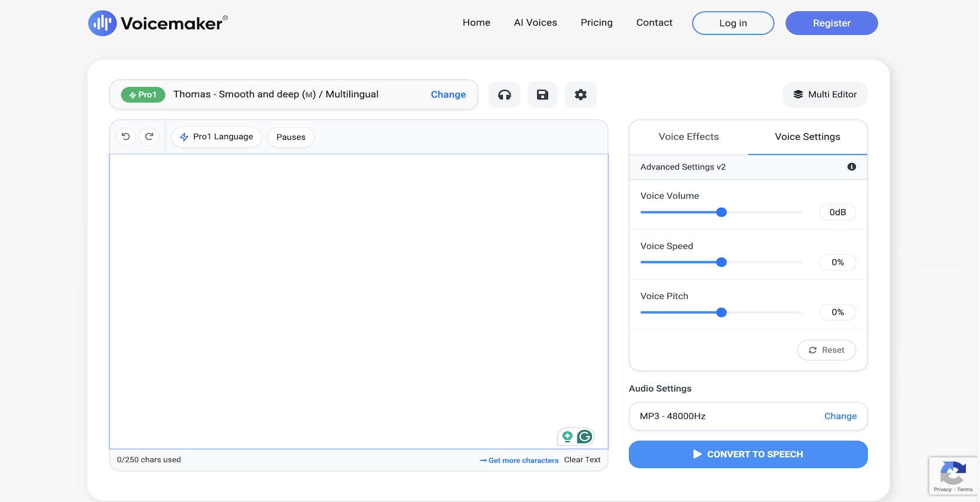Click Clear Text
Image resolution: width=980 pixels, height=502 pixels.
point(582,460)
